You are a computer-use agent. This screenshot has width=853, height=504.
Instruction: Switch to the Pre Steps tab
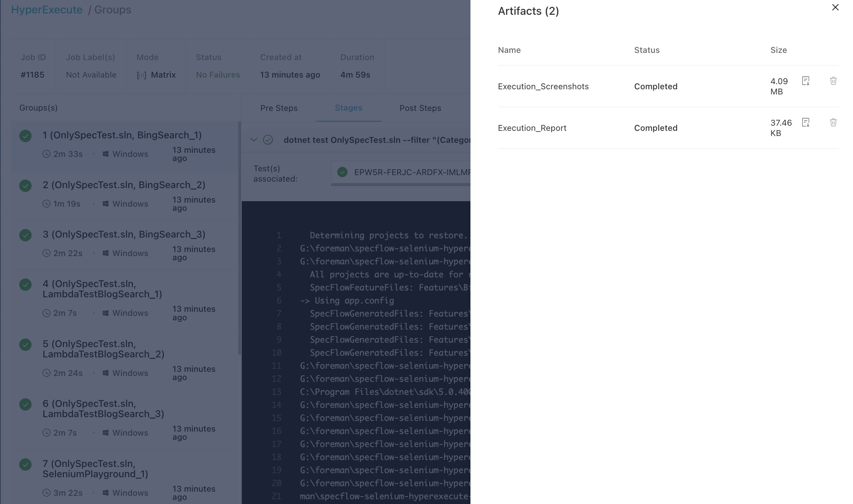point(279,108)
